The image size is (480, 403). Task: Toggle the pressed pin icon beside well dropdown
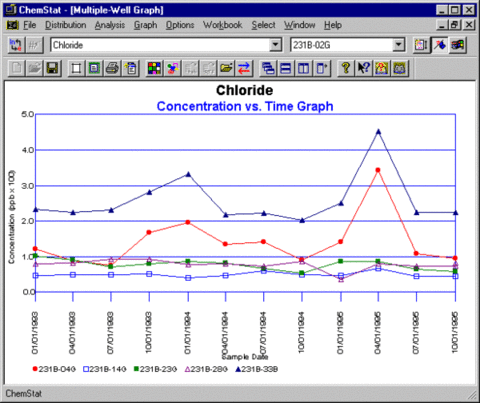(440, 45)
